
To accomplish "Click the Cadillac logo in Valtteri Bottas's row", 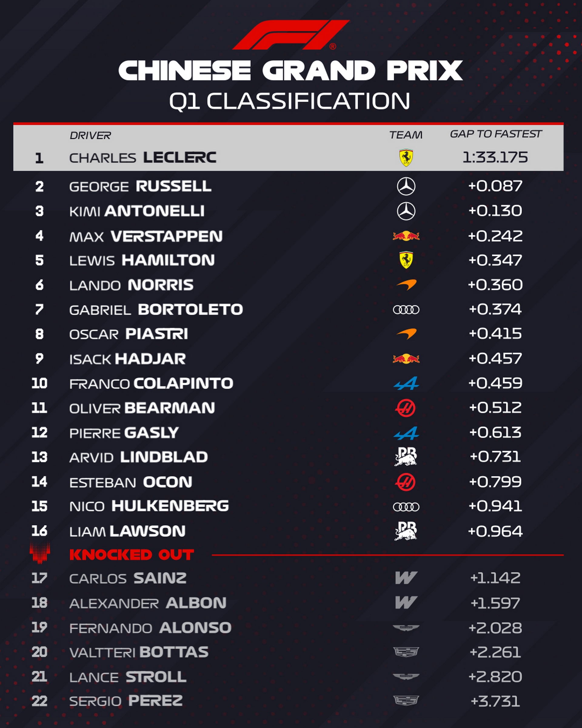I will click(406, 652).
